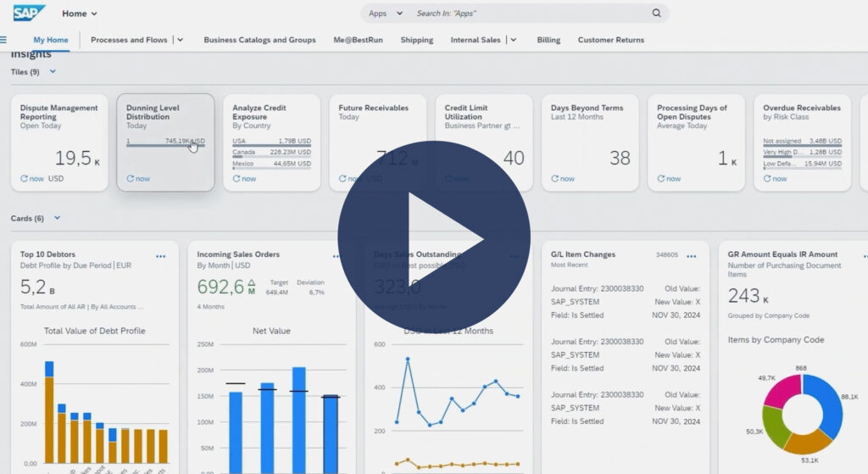Collapse the Tiles (9) section
The width and height of the screenshot is (868, 474).
click(53, 72)
